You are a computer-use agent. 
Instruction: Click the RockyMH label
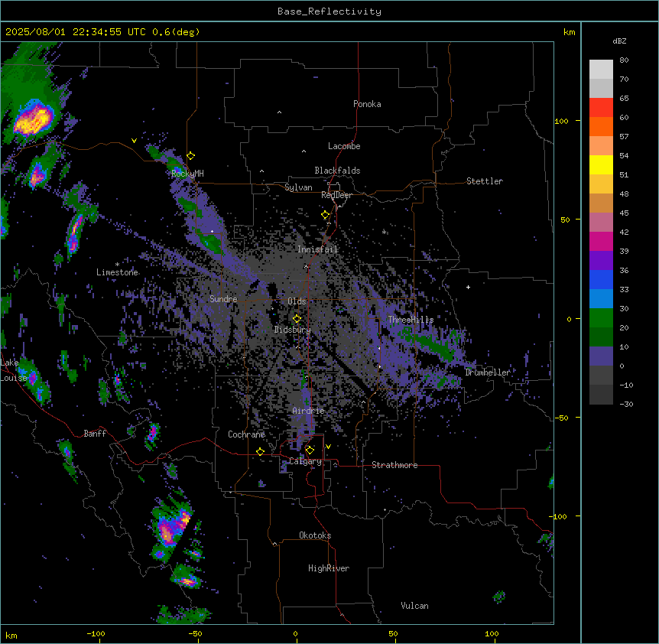pyautogui.click(x=187, y=174)
